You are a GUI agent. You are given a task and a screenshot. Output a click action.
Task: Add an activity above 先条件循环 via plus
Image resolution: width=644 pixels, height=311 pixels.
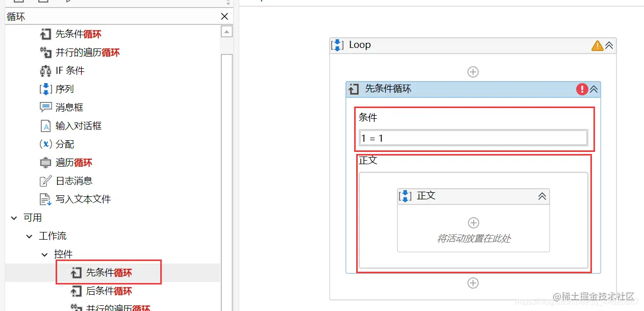coord(473,72)
